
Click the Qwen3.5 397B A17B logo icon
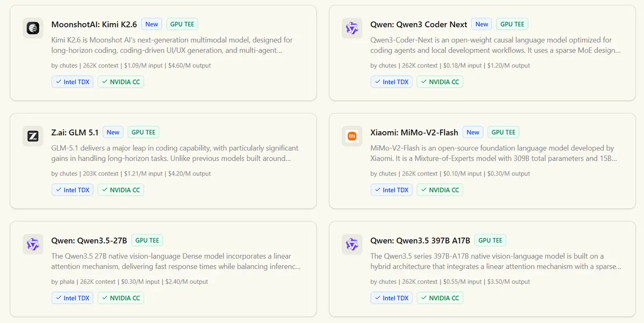coord(352,244)
